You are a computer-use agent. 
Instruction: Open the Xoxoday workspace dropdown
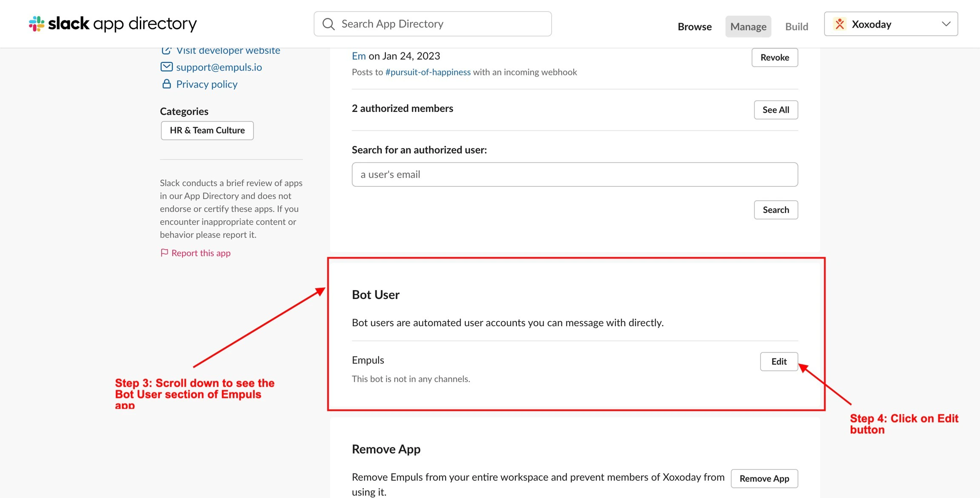point(891,24)
